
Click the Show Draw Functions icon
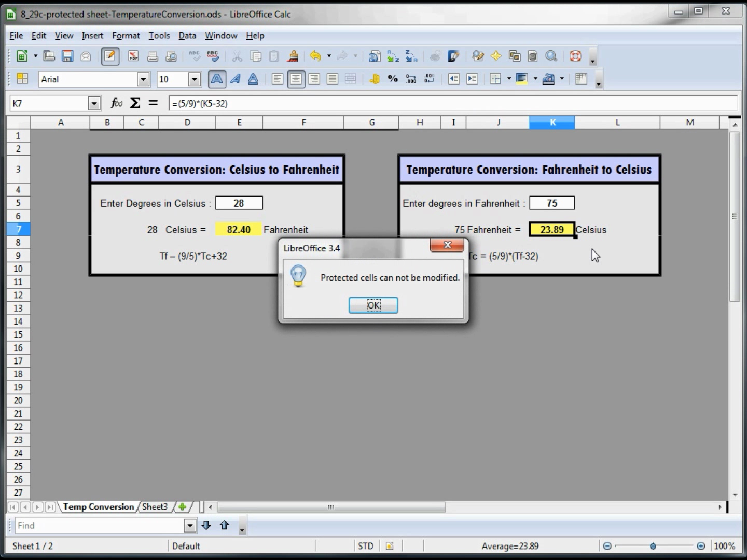[x=454, y=57]
